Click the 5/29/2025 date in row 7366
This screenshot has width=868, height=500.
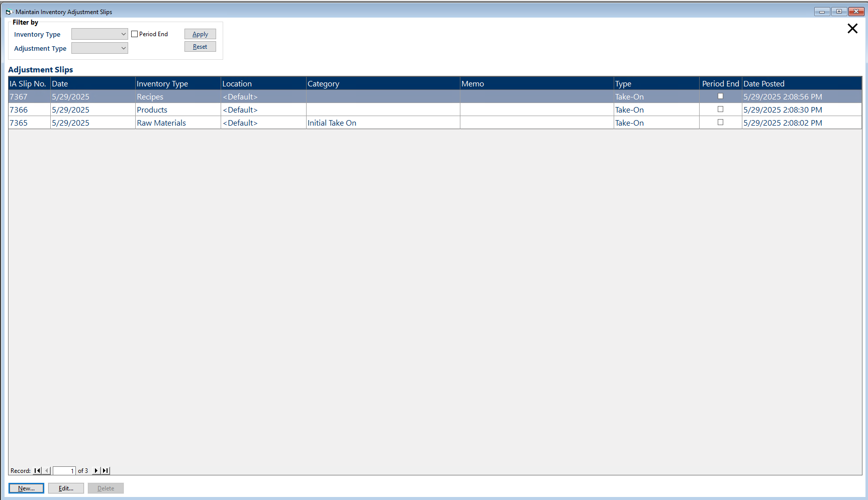click(93, 110)
